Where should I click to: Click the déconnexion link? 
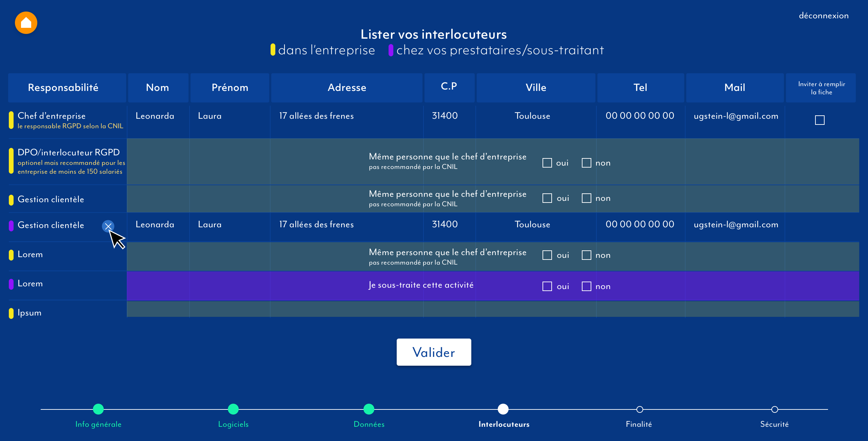[824, 16]
